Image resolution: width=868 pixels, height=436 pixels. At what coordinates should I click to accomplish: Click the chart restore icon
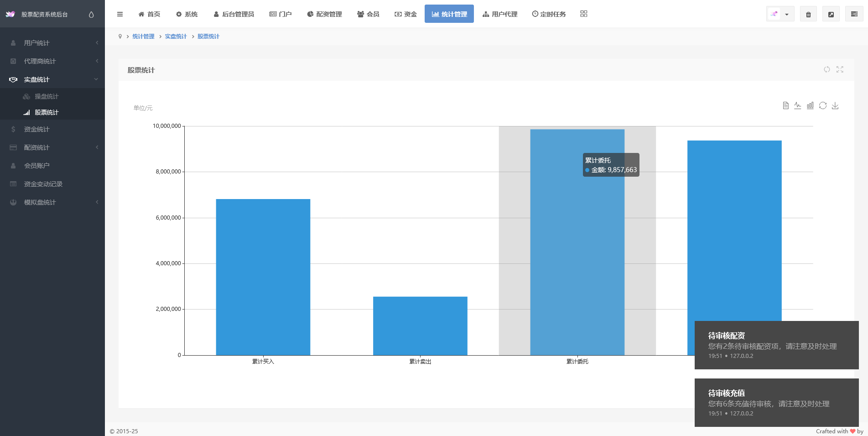pyautogui.click(x=823, y=105)
